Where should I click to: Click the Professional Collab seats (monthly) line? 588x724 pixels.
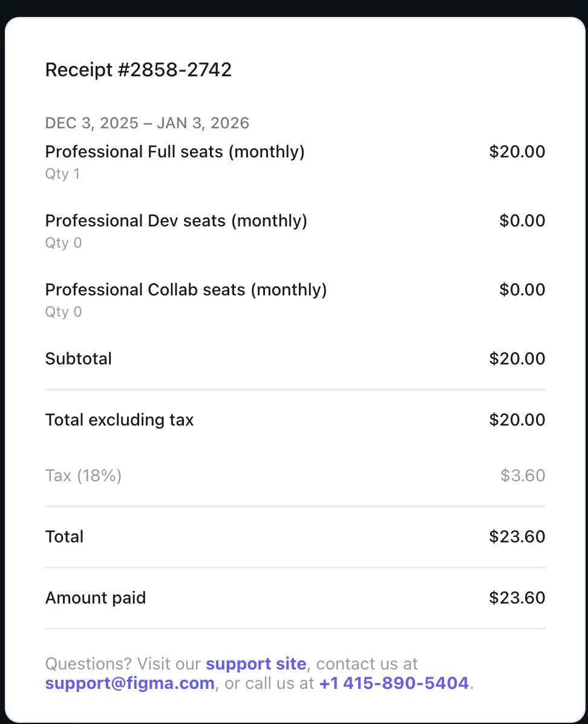click(x=186, y=290)
